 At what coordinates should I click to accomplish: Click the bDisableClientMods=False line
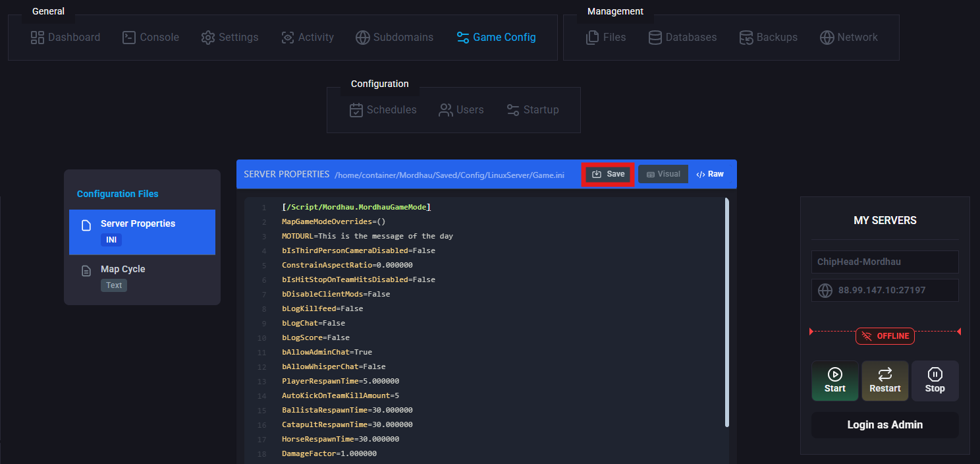(336, 294)
